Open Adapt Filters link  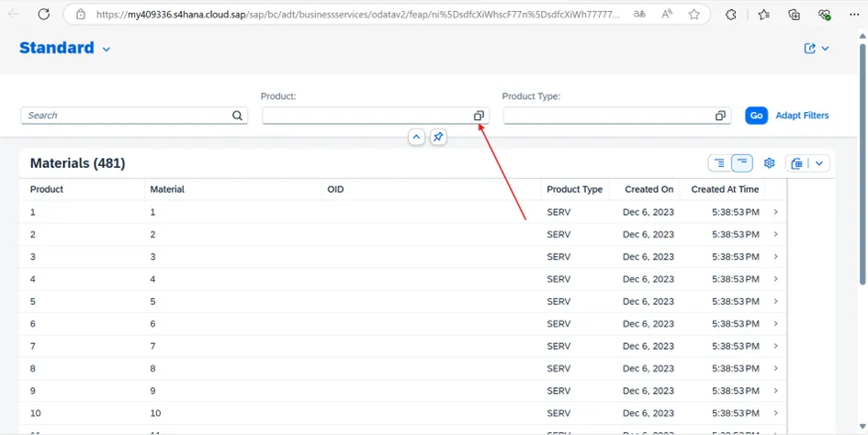point(802,116)
